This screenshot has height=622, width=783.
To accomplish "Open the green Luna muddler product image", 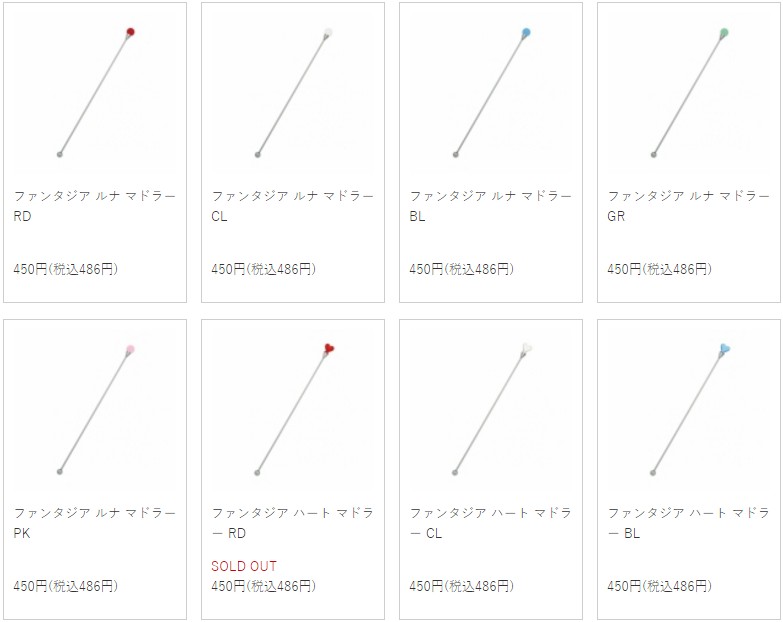I will 689,93.
